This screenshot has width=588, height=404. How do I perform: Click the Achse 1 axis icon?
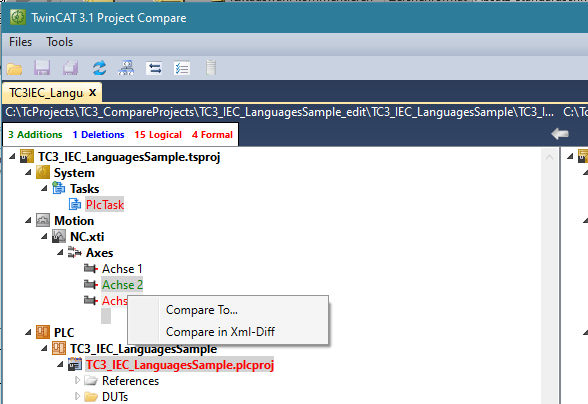click(91, 268)
